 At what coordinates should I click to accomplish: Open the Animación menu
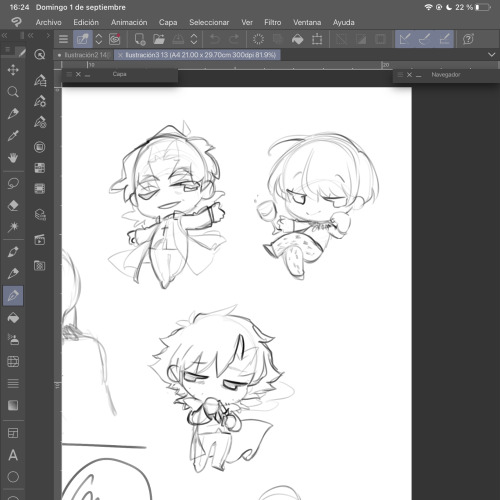(129, 22)
